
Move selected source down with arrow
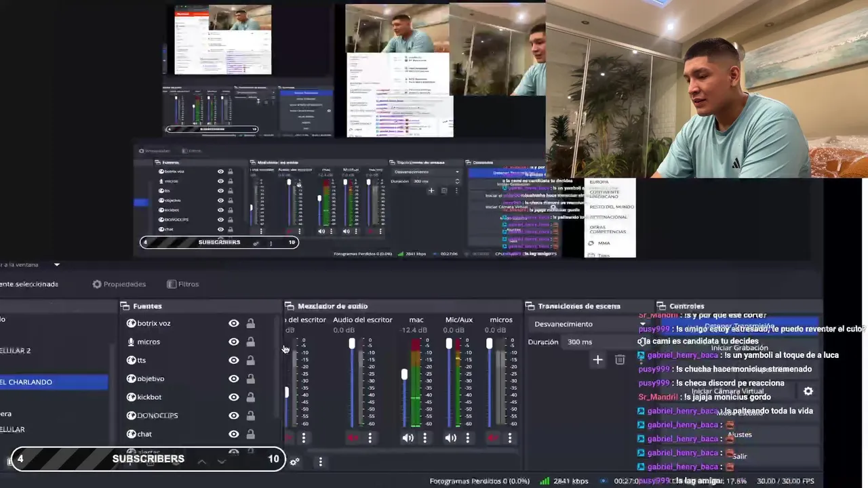tap(221, 461)
